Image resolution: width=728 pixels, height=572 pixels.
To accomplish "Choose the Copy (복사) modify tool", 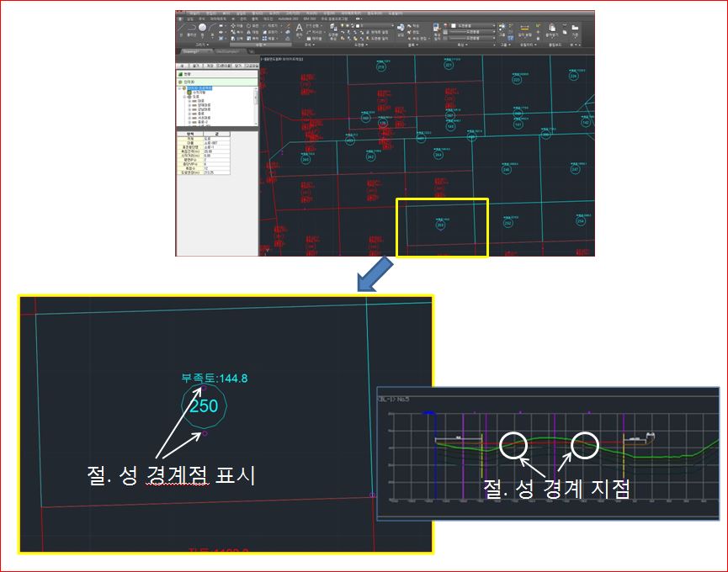I will click(236, 32).
